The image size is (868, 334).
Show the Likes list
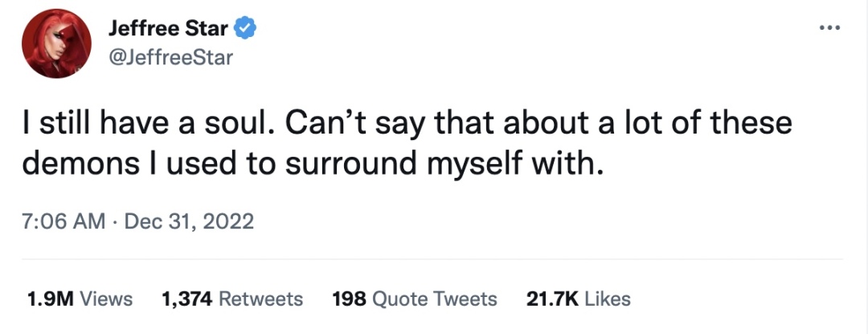click(x=608, y=299)
